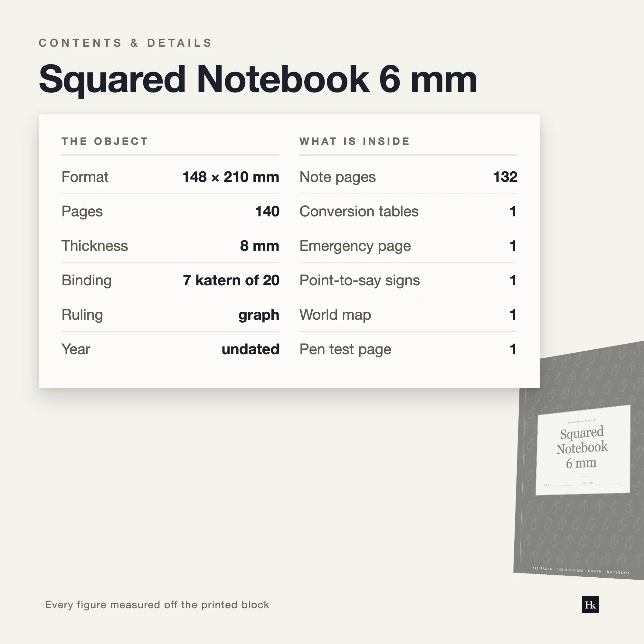Click the 'Pages' row label

[82, 211]
